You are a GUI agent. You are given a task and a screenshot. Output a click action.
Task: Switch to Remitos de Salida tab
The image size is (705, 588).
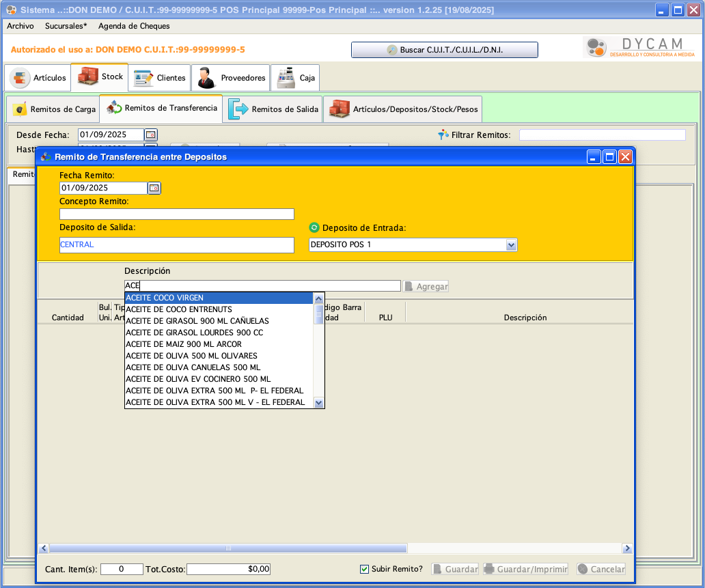(x=273, y=109)
